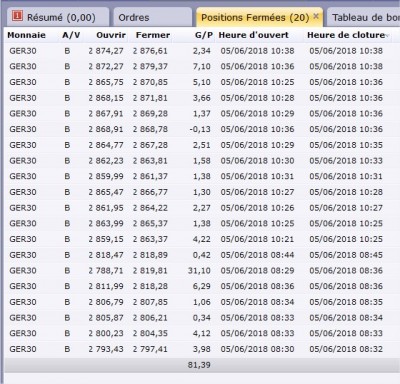400x384 pixels.
Task: Select the row with G/P 7,10
Action: (x=197, y=66)
